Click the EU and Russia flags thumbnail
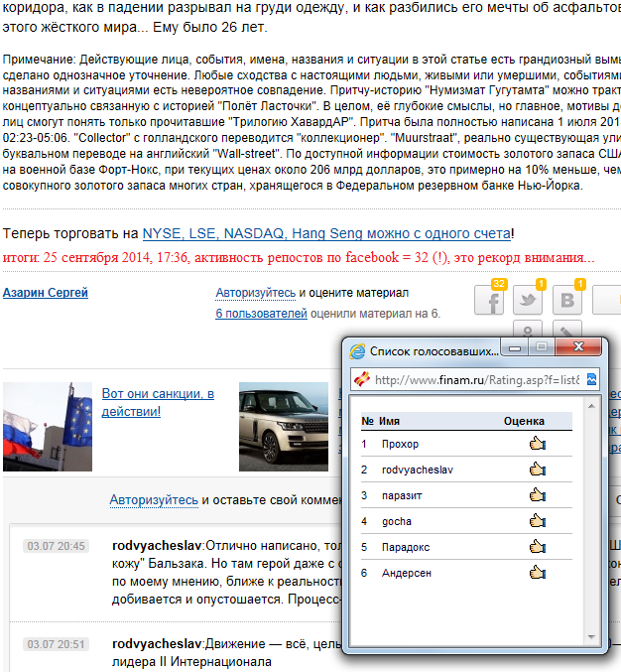The image size is (621, 672). tap(48, 427)
